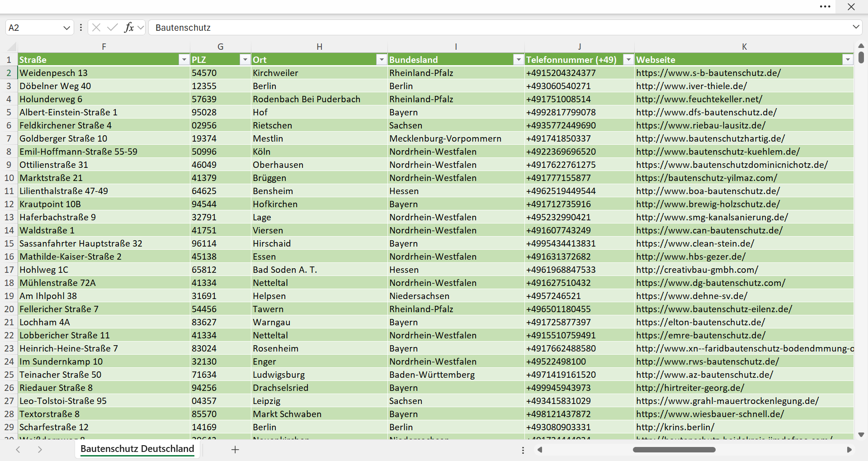
Task: Select the phone cell +4957246521
Action: [x=580, y=296]
